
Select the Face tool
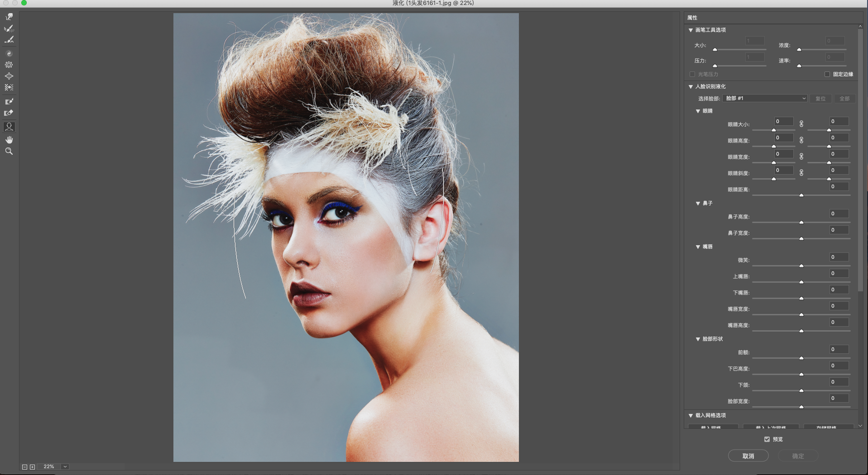tap(9, 127)
